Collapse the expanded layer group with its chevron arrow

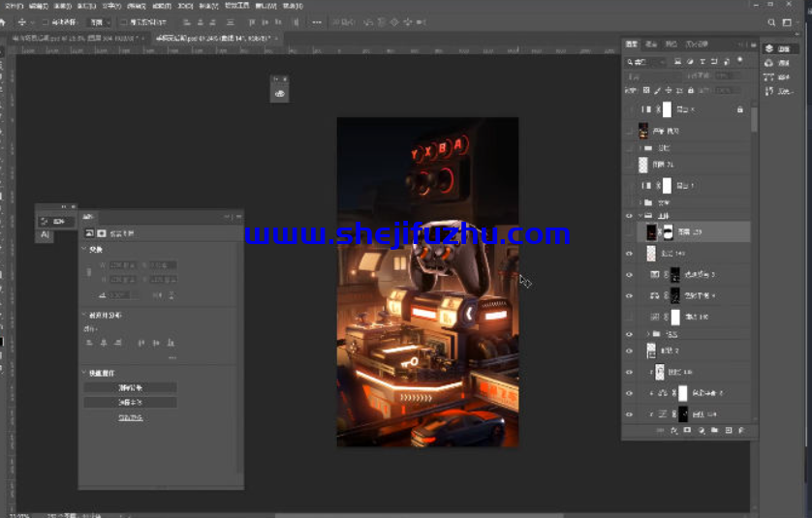click(x=640, y=215)
